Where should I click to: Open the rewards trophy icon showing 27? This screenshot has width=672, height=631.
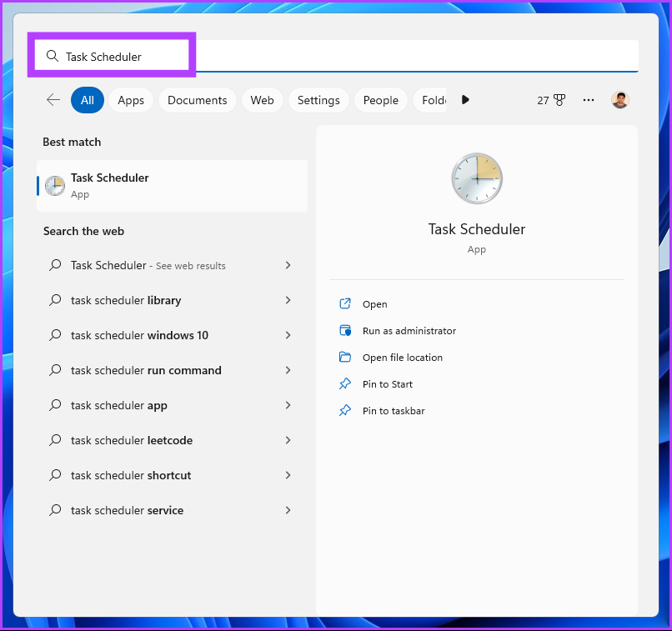[x=559, y=100]
